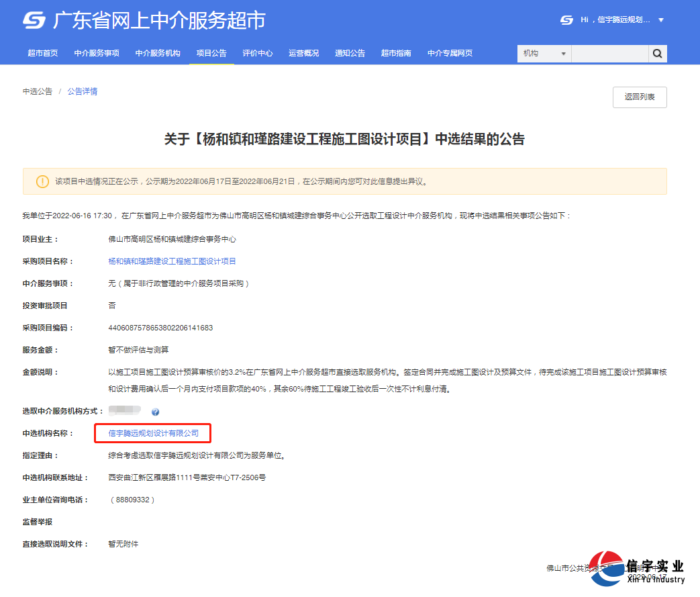This screenshot has height=597, width=700.
Task: Open the 评价中心 section
Action: coord(258,53)
